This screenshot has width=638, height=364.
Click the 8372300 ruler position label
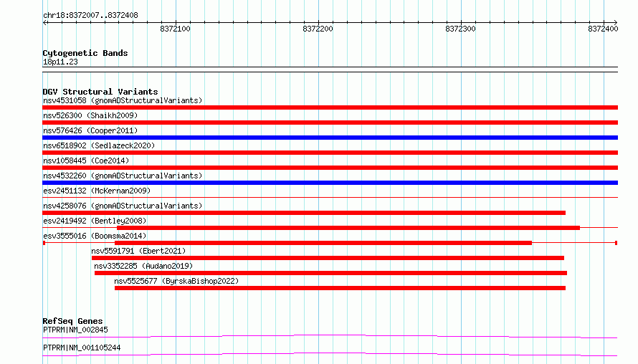460,29
